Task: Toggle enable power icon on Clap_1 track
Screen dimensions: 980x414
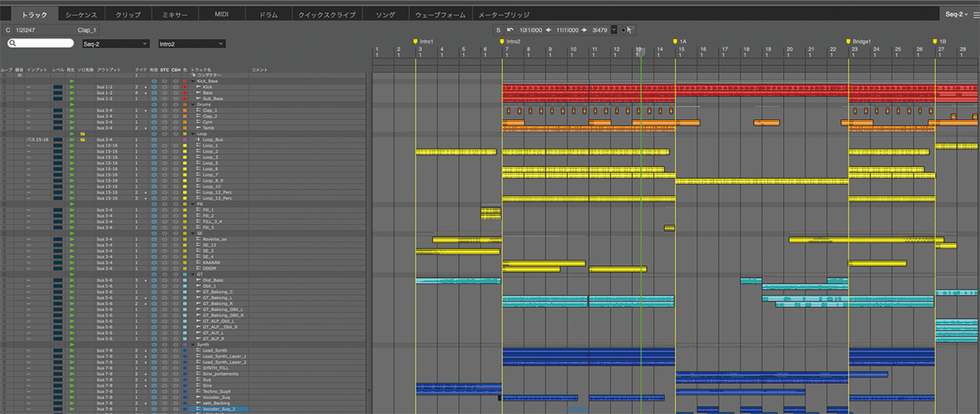Action: [154, 110]
